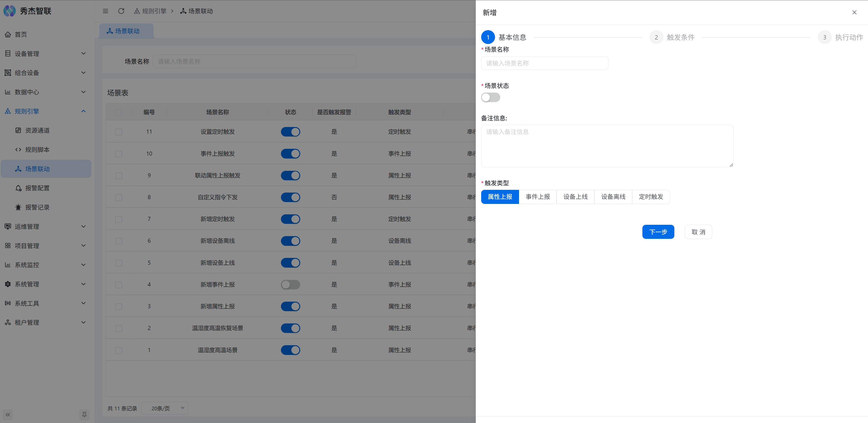Select the 定时触发 trigger type option
868x423 pixels.
(x=651, y=197)
